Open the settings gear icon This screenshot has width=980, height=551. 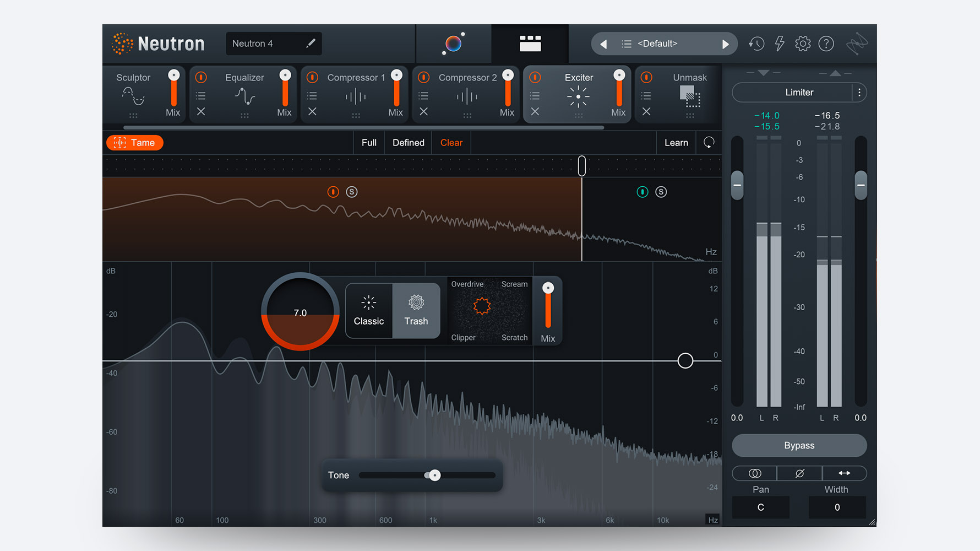(803, 44)
